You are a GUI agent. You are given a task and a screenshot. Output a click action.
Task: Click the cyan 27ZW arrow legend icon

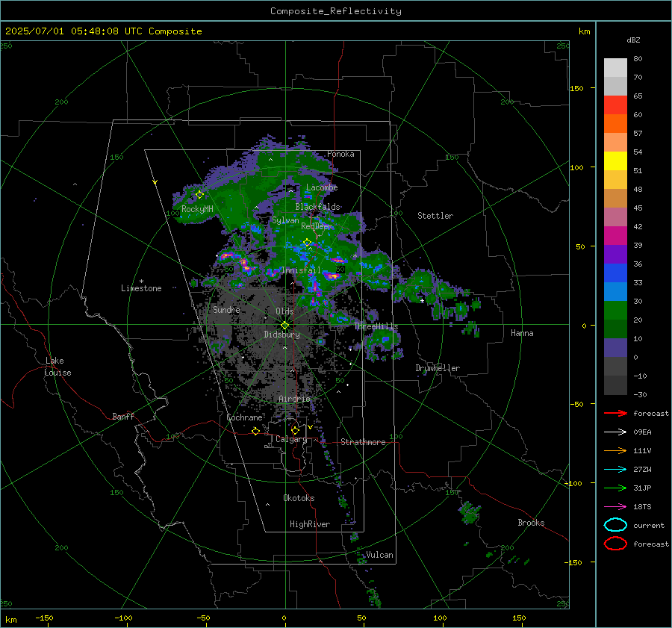click(615, 470)
